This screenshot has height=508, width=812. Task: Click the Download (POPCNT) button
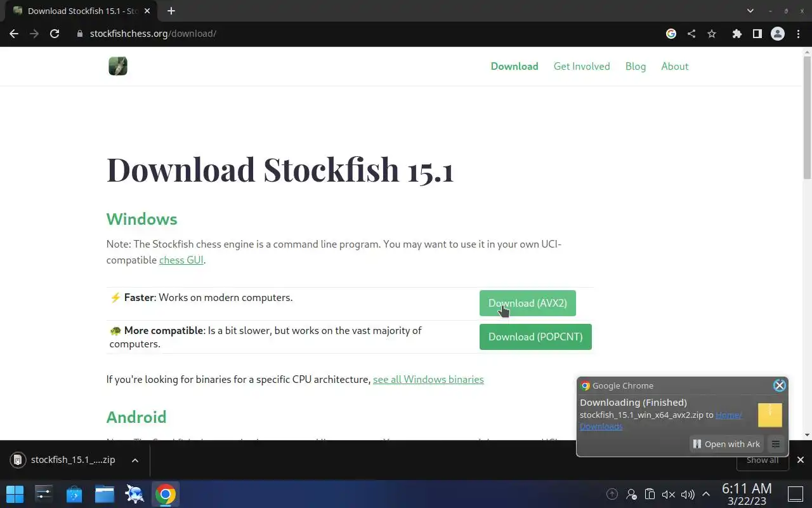click(535, 337)
